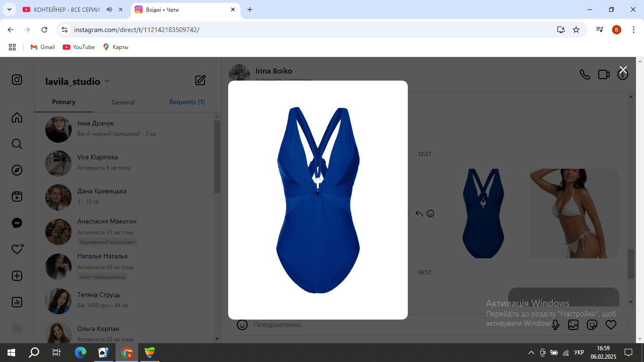Image resolution: width=644 pixels, height=362 pixels.
Task: Start video call with Irina Boiko
Action: tap(604, 74)
